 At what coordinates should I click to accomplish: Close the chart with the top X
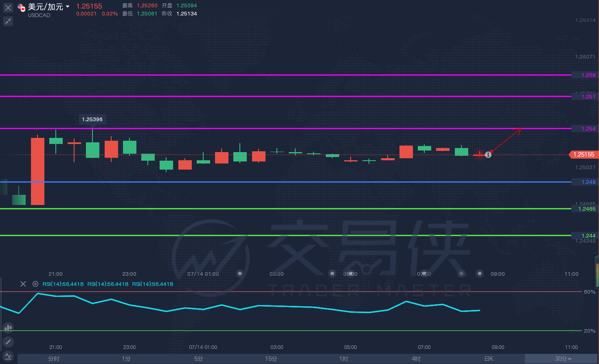[8, 7]
